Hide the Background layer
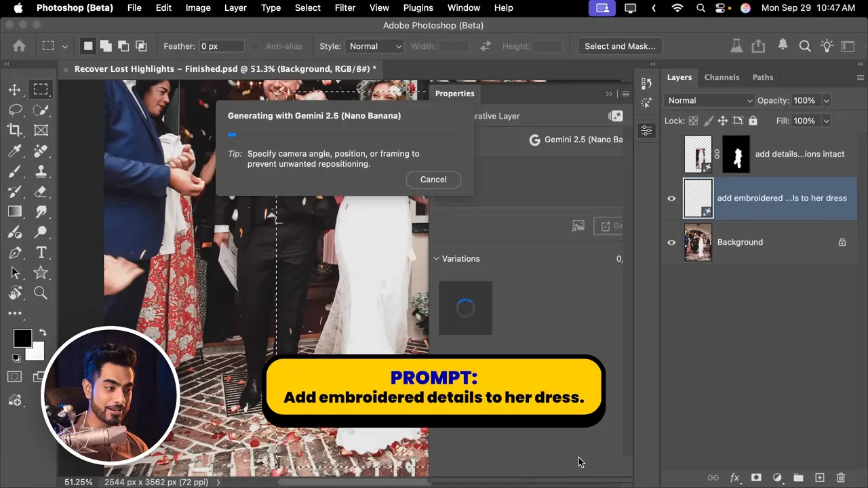868x488 pixels. 671,242
